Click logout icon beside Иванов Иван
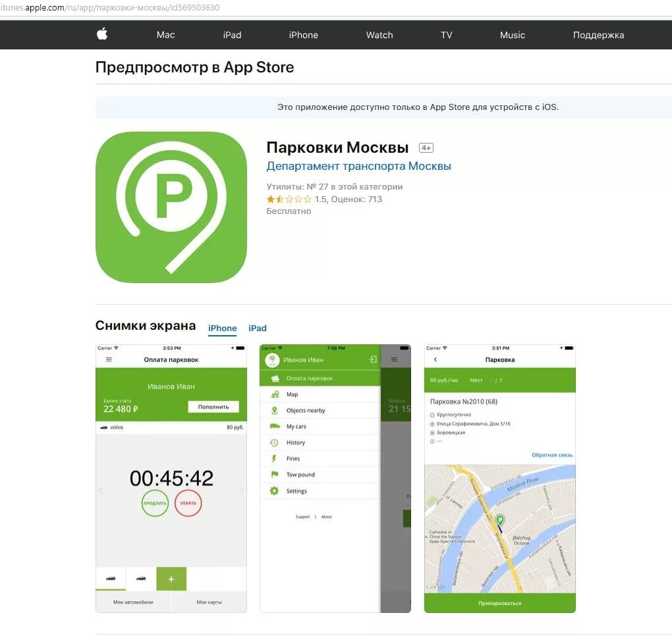 coord(374,359)
